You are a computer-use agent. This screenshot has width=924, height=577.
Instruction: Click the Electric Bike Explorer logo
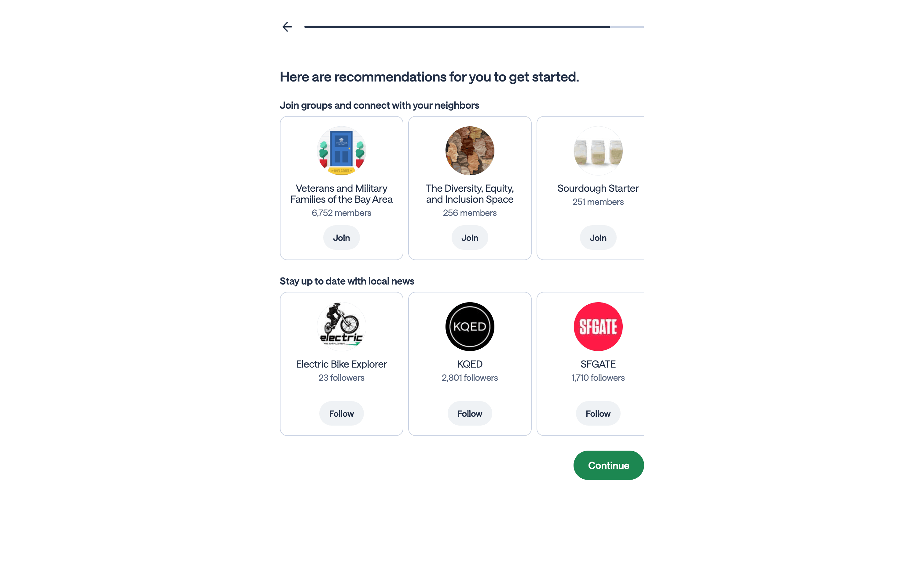341,327
